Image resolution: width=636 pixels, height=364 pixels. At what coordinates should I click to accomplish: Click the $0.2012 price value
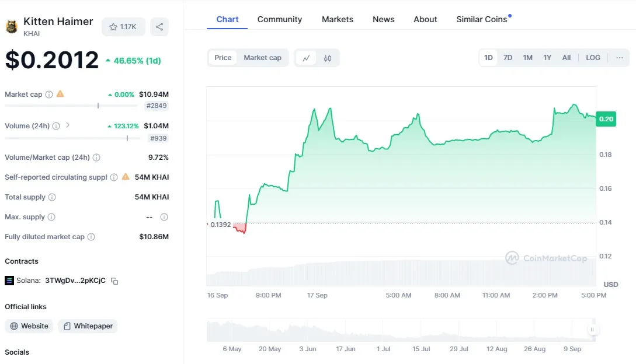[x=52, y=60]
